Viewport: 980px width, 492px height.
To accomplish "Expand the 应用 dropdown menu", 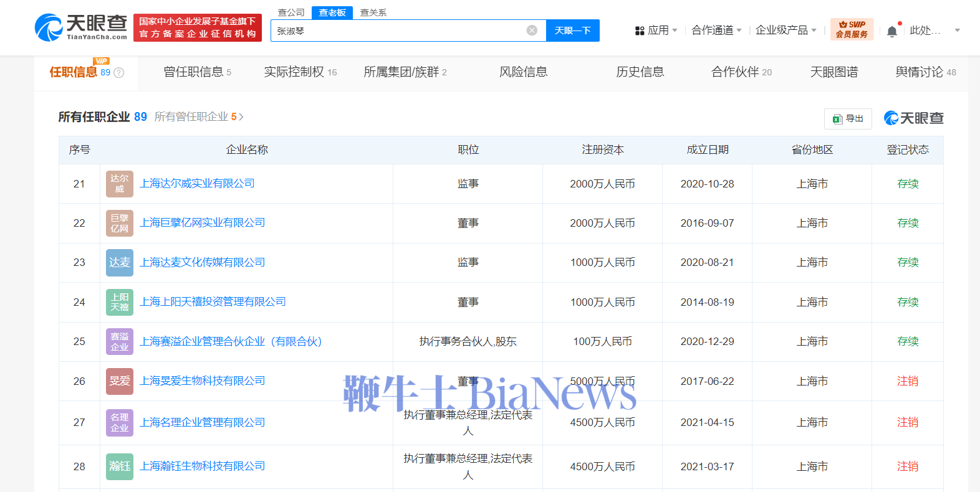I will (656, 30).
